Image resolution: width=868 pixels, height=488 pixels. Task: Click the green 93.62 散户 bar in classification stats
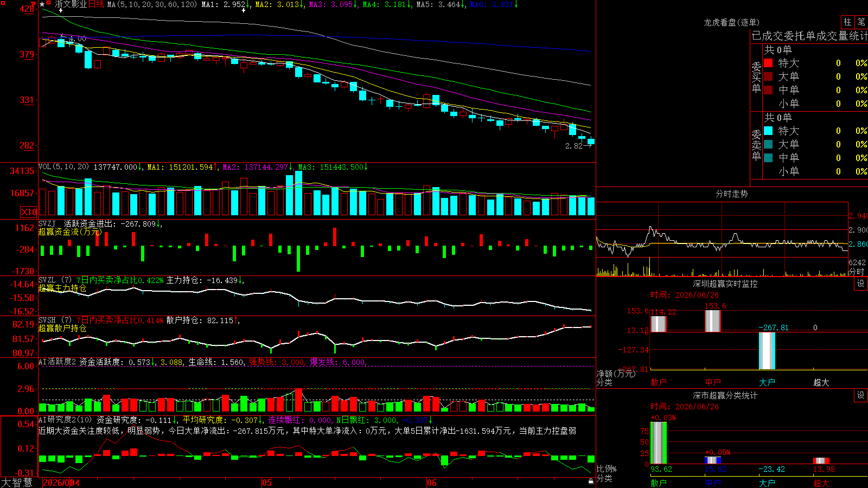658,443
